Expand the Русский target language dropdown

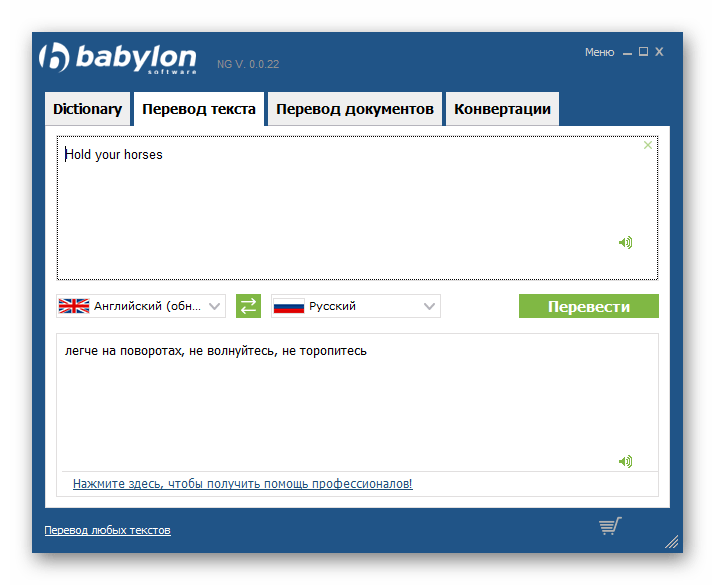pos(356,306)
